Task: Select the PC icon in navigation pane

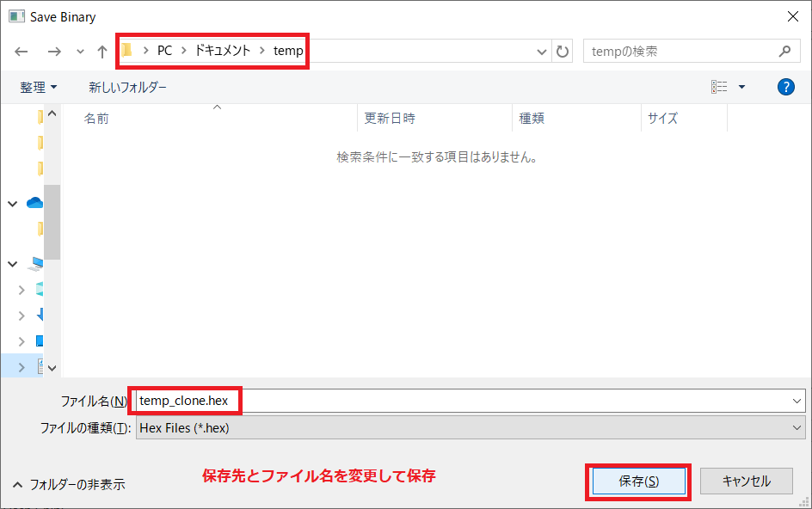Action: (37, 263)
